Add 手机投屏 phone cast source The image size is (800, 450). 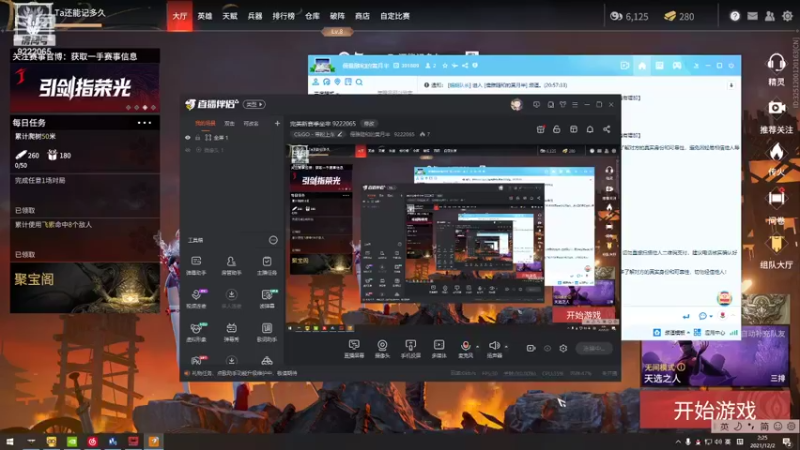410,349
